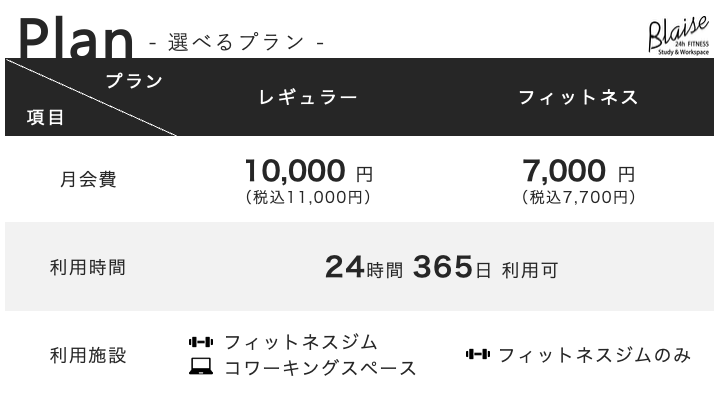Screen dimensions: 720x405
Task: Select the 10,000 円 monthly price
Action: click(x=308, y=170)
